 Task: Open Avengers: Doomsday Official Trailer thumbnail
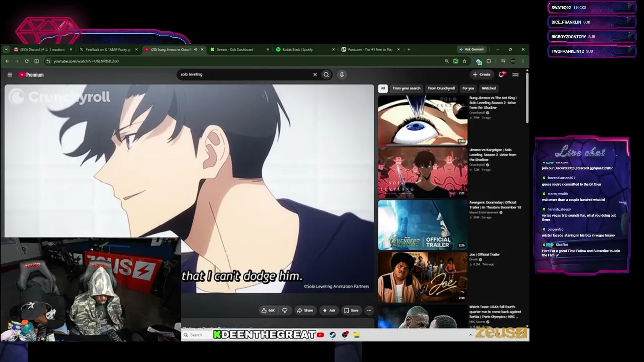[423, 225]
